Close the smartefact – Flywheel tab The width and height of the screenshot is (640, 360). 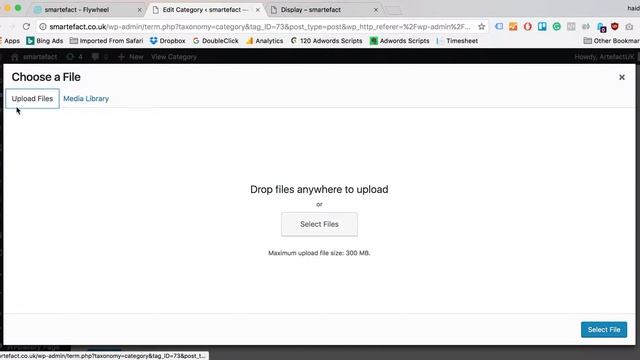[x=139, y=10]
